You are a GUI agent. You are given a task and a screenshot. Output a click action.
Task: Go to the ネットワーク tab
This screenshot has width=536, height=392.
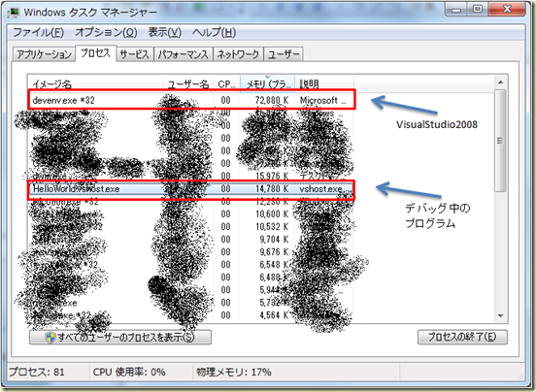238,54
